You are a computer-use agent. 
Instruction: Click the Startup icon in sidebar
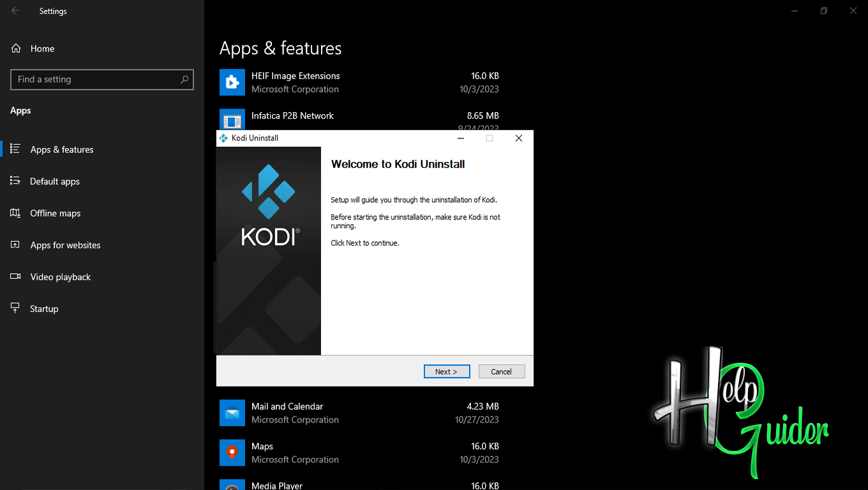tap(15, 308)
